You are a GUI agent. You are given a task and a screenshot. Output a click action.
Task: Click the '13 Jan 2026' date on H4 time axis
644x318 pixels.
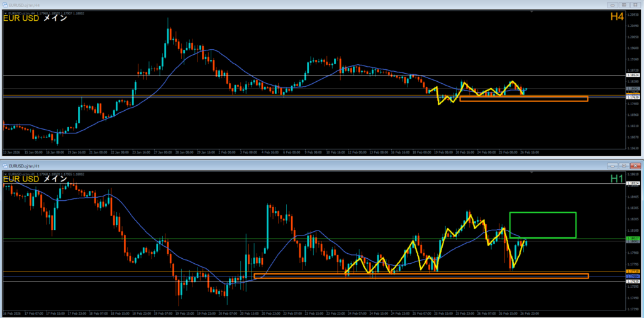[10, 152]
